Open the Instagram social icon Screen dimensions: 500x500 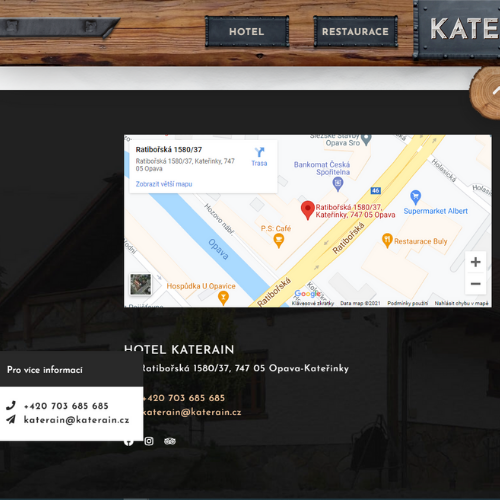tap(149, 441)
